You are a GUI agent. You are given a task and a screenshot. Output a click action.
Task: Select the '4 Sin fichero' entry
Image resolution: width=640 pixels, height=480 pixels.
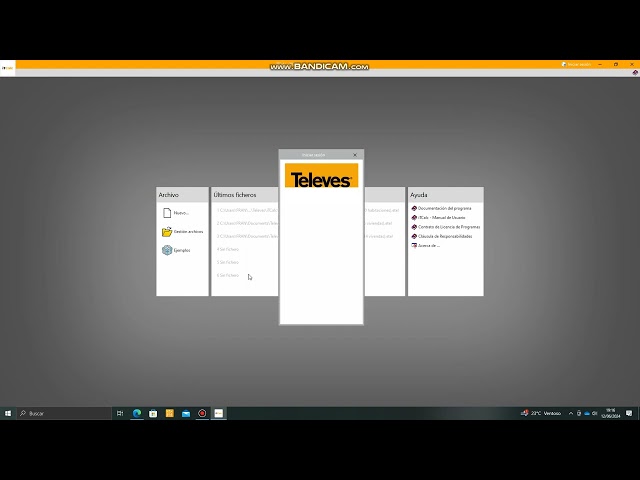click(x=228, y=249)
